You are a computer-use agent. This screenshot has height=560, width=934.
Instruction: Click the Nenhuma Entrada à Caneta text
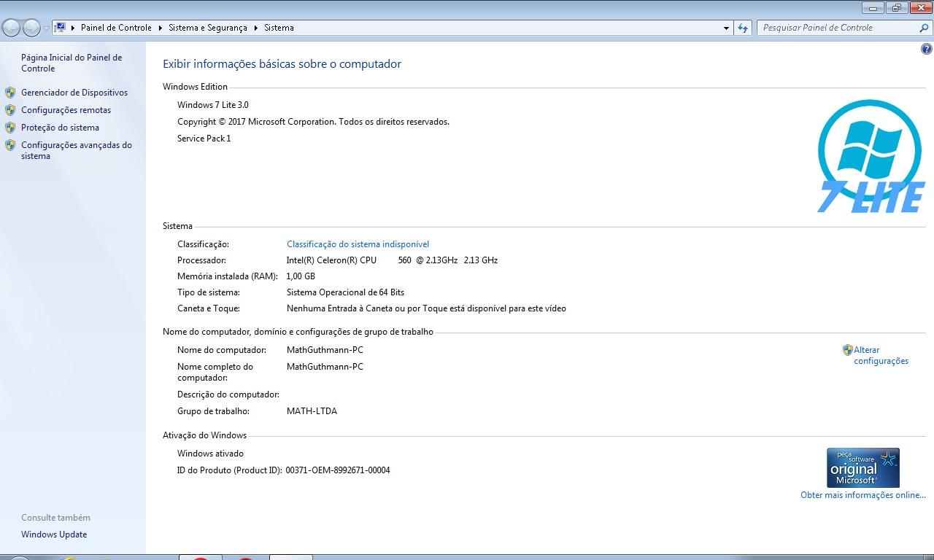(x=426, y=308)
